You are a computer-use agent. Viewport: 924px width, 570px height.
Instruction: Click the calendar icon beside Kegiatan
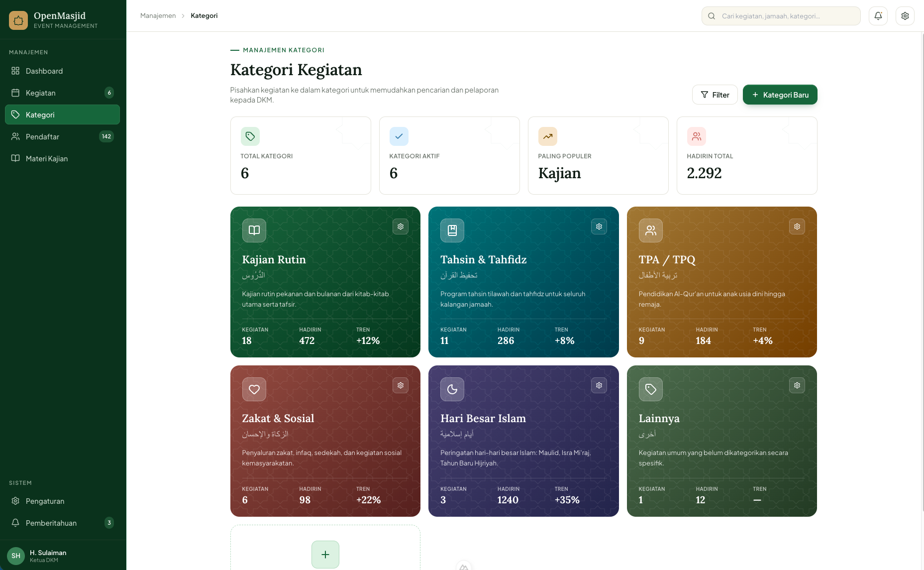[15, 93]
